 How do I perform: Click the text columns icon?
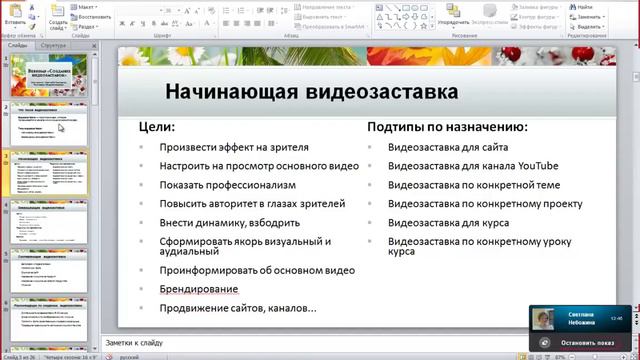[272, 24]
